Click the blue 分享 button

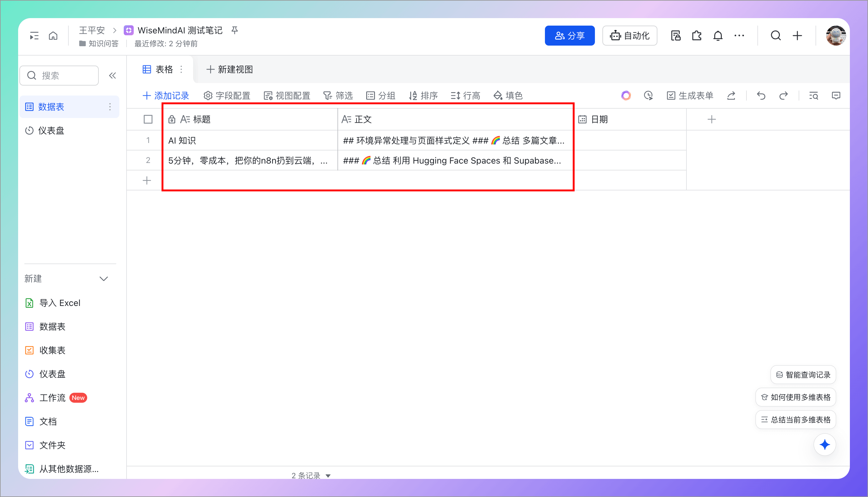[569, 36]
